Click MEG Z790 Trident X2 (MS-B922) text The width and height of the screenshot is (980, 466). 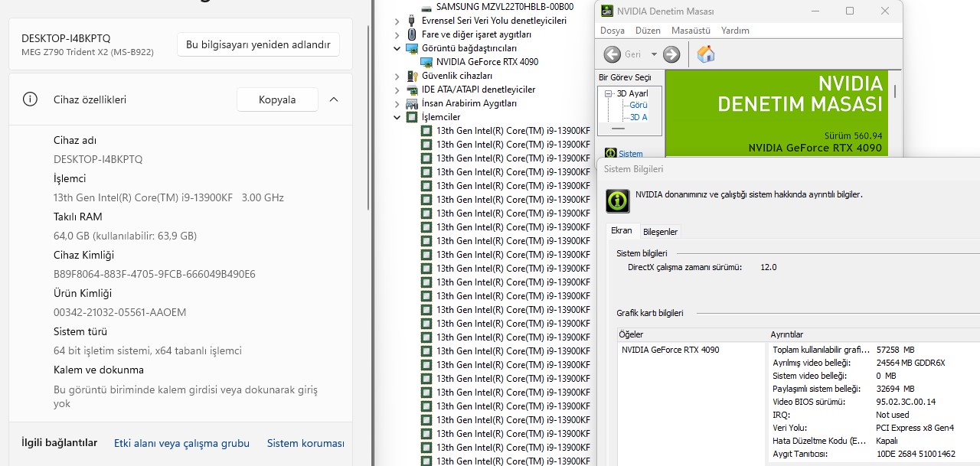tap(87, 52)
